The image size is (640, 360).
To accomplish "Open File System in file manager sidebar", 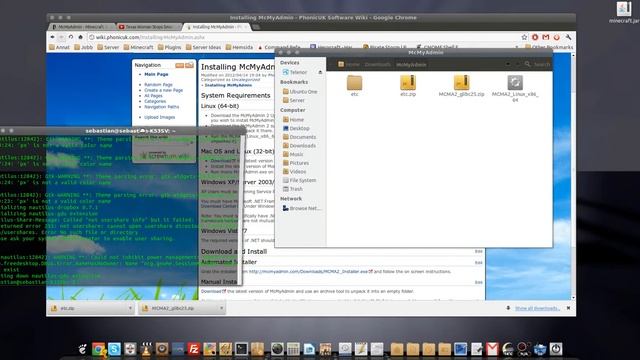I will [x=299, y=180].
